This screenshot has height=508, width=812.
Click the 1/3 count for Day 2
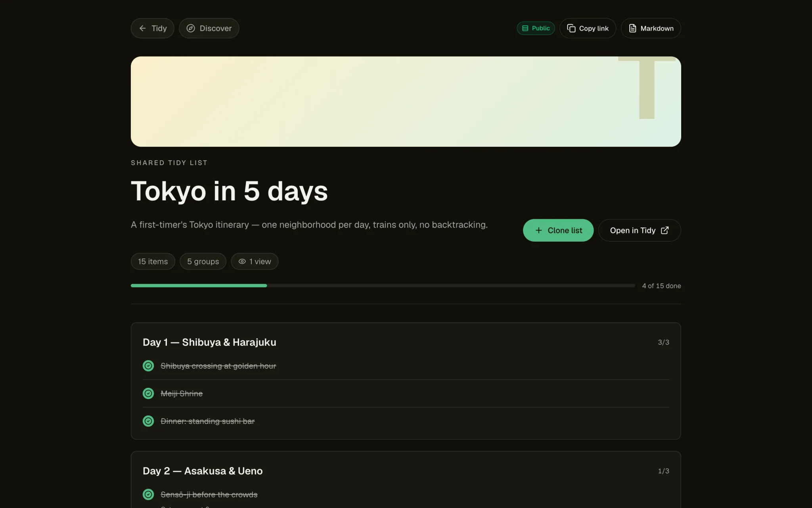663,471
